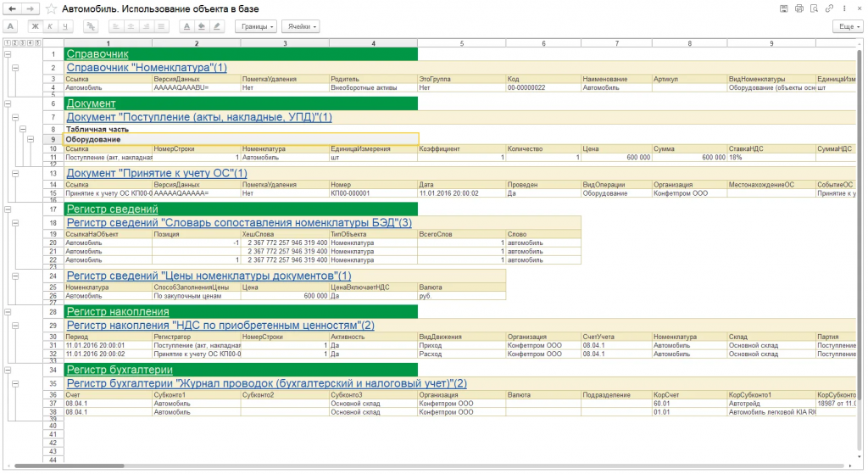Click the save to disk icon
The image size is (868, 474).
pyautogui.click(x=784, y=8)
